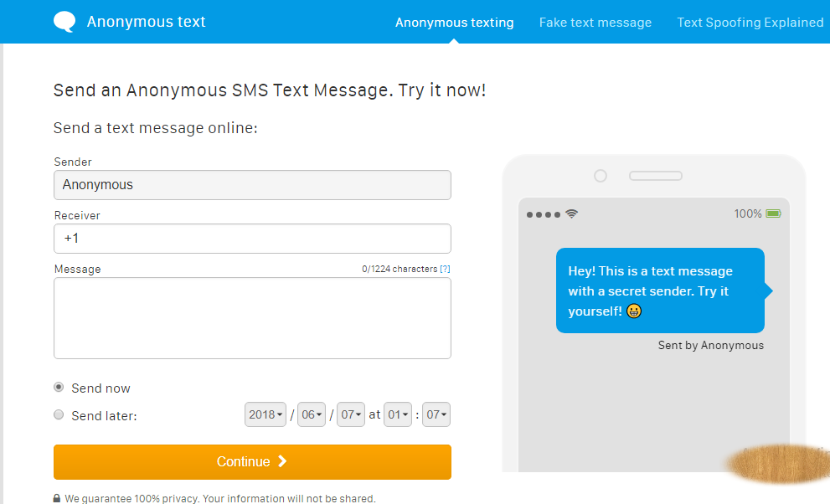Open the month 06 dropdown

point(312,414)
